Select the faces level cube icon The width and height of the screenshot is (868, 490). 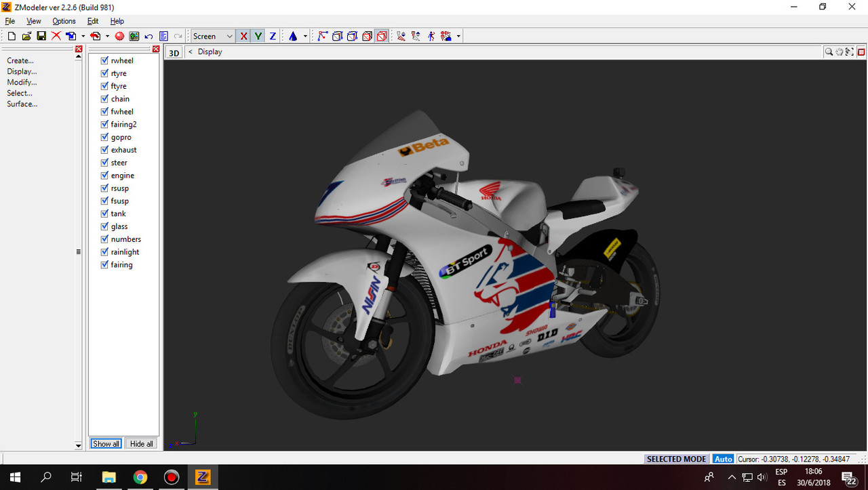[x=353, y=36]
